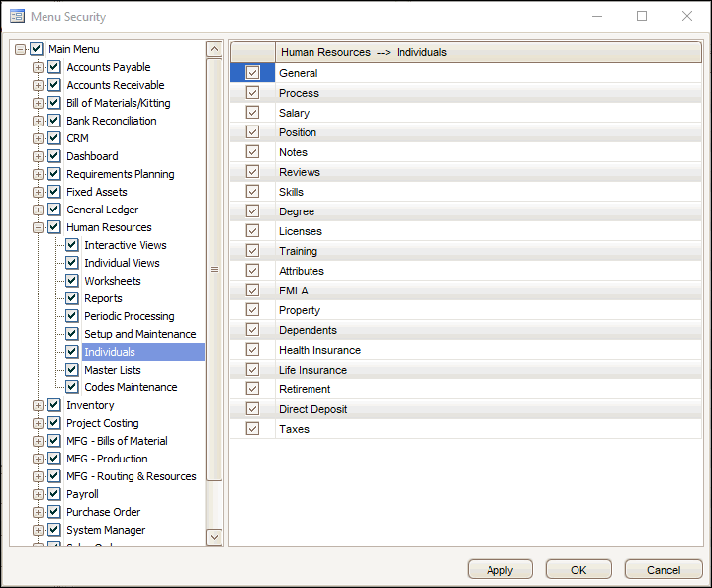Expand the Accounts Payable node

[38, 67]
